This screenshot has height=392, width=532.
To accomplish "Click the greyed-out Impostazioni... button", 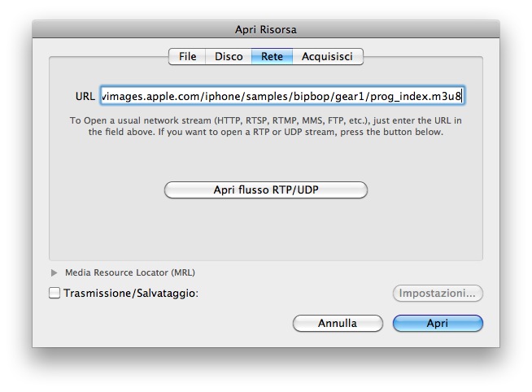I will [438, 294].
